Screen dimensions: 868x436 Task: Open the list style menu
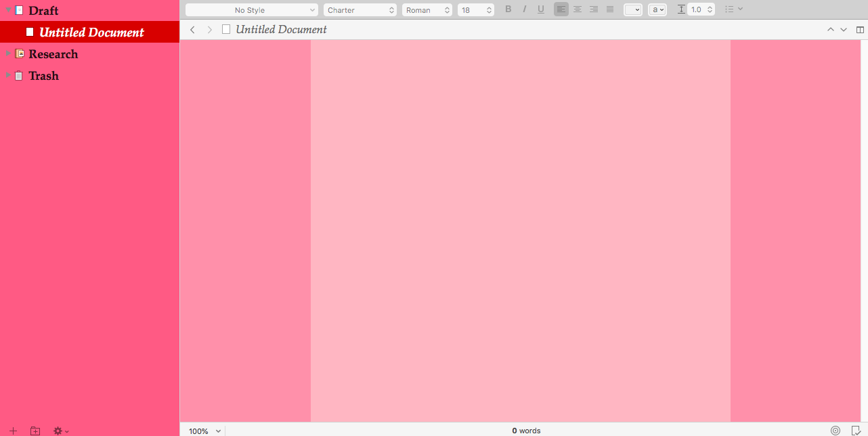(734, 9)
